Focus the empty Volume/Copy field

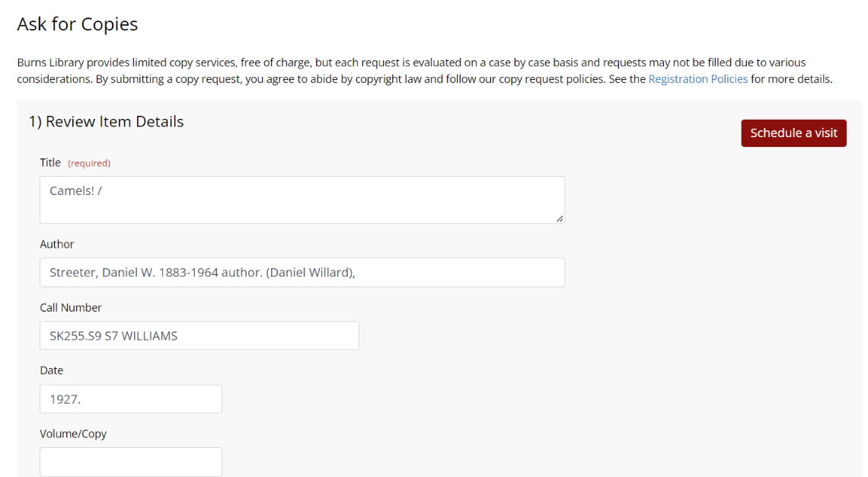pyautogui.click(x=131, y=463)
